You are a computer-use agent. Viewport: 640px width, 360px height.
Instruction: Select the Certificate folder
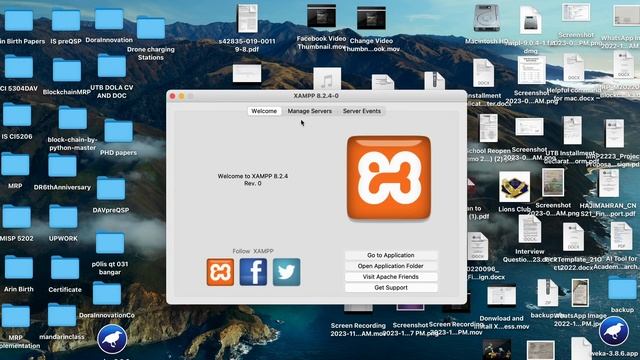[x=65, y=268]
